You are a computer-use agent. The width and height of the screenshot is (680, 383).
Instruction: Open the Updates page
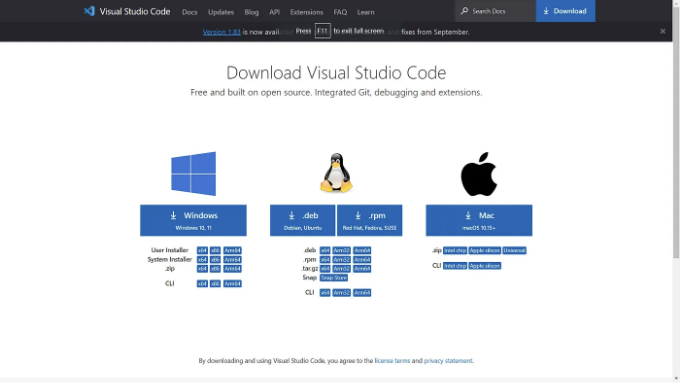[x=221, y=12]
